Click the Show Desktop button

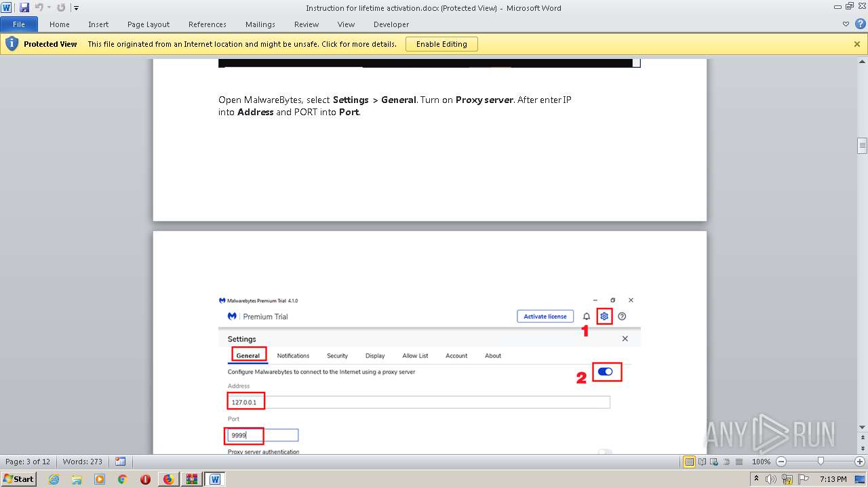click(861, 479)
